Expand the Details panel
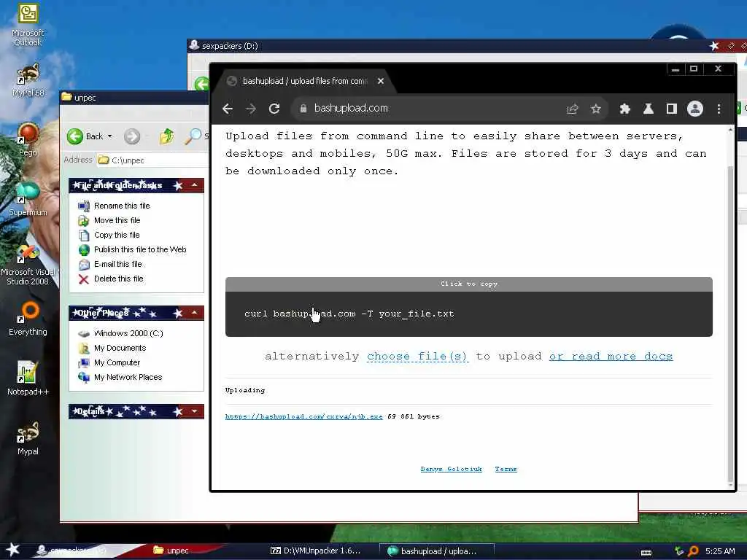Viewport: 747px width, 560px height. click(194, 411)
